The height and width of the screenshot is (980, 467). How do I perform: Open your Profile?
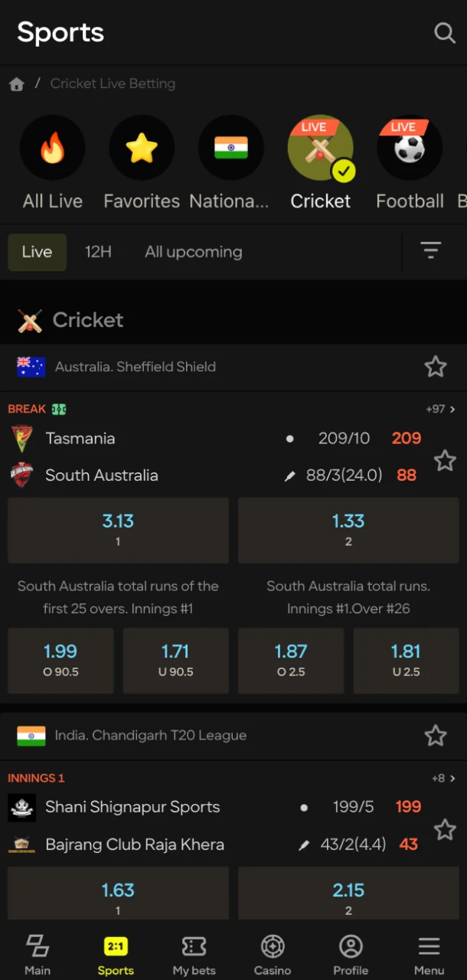point(351,953)
